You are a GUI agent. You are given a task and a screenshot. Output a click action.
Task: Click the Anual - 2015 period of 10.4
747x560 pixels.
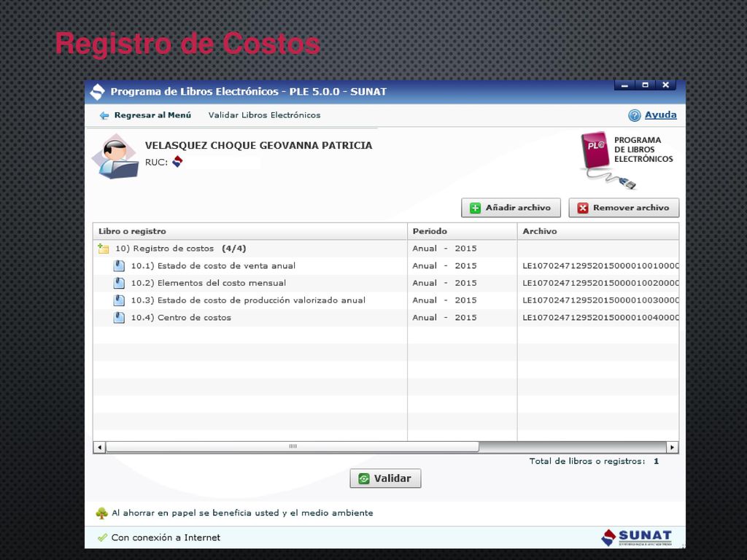coord(444,318)
